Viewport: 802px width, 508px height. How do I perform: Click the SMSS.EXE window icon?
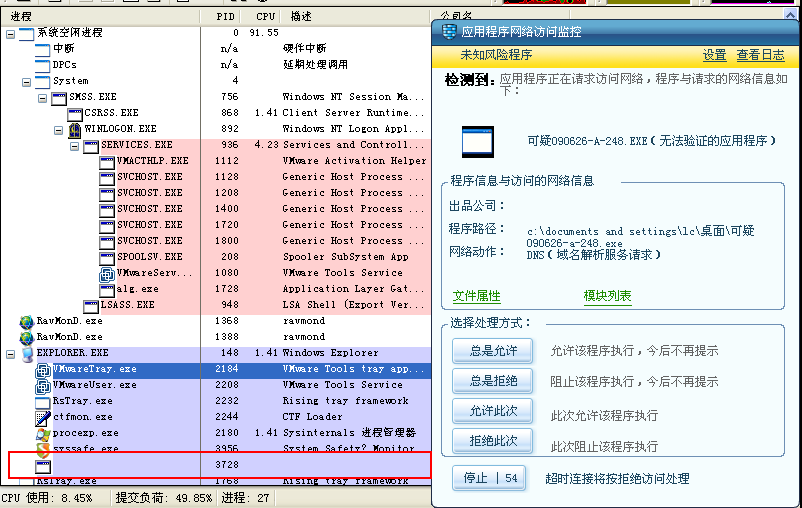tap(59, 98)
